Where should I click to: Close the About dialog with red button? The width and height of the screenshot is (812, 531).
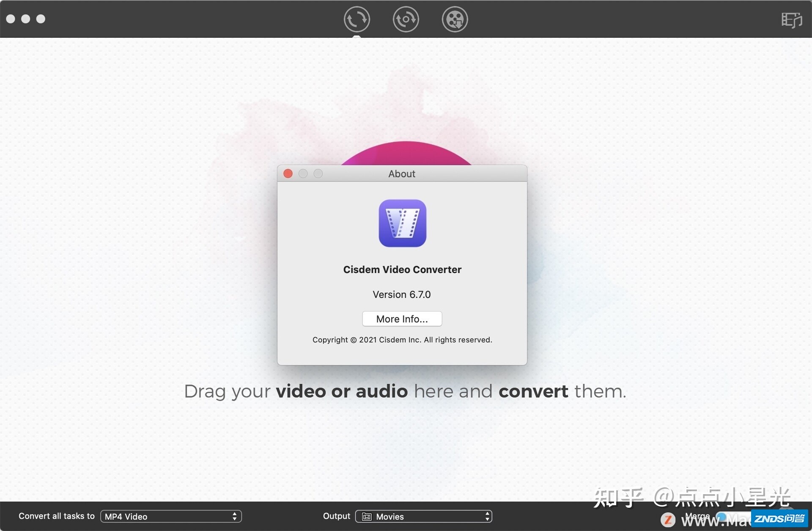click(288, 173)
